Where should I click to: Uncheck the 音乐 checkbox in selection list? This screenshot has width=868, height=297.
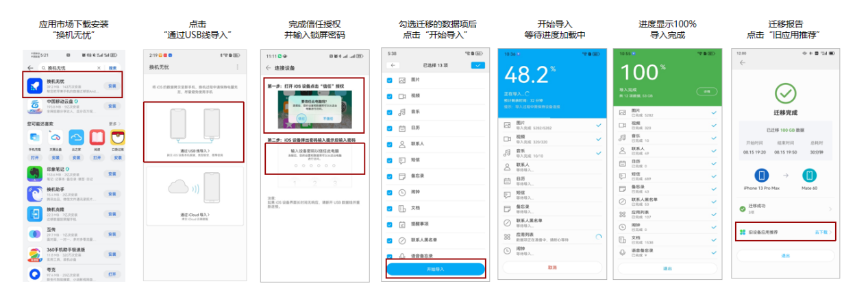[x=390, y=112]
